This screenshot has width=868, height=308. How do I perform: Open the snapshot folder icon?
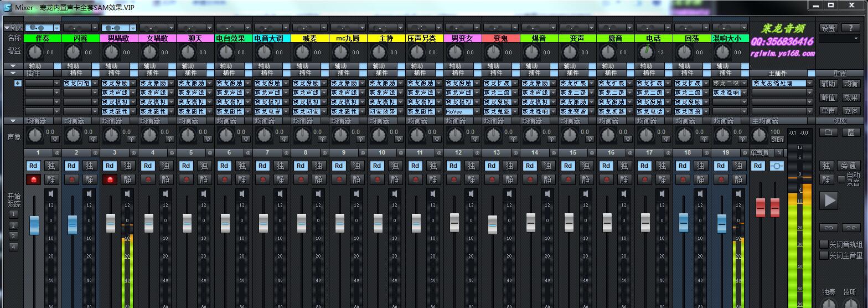click(x=828, y=132)
